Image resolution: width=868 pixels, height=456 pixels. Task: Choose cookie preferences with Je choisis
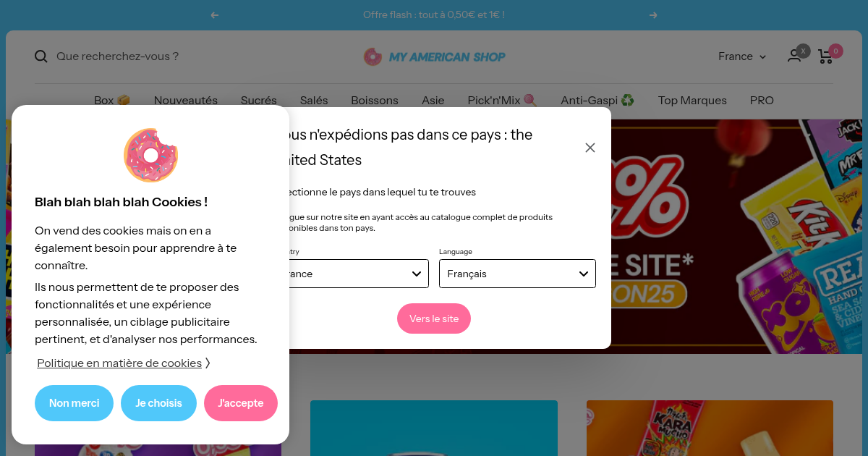click(158, 403)
